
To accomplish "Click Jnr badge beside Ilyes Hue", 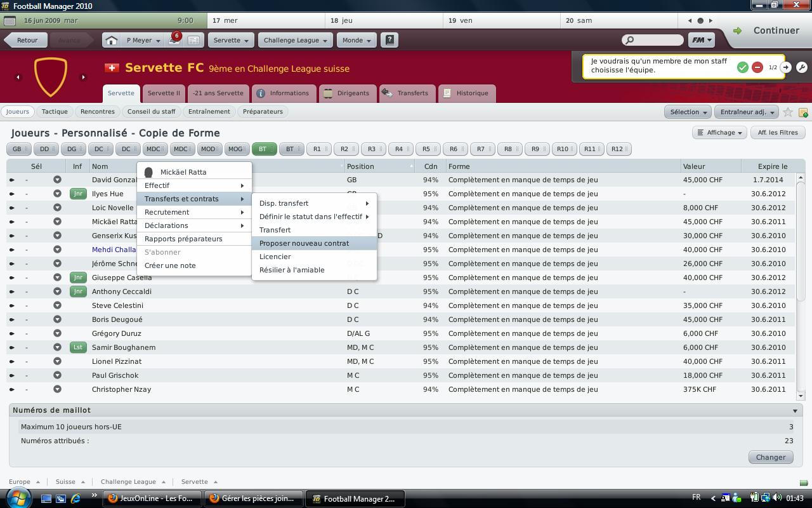I will click(x=78, y=194).
